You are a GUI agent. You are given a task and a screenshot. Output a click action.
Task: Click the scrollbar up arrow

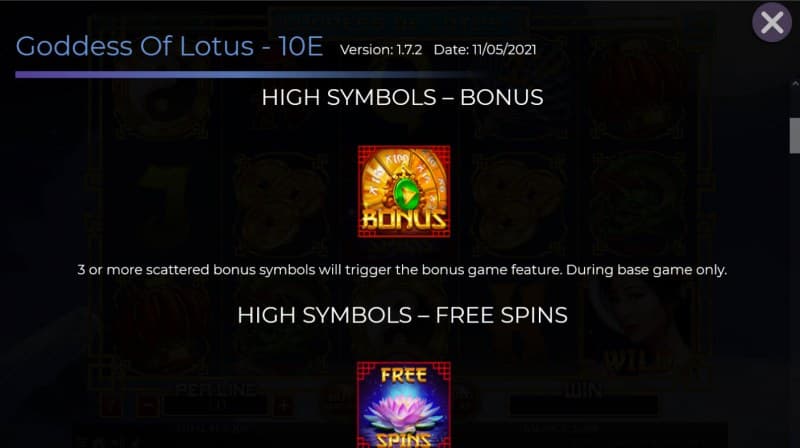795,83
